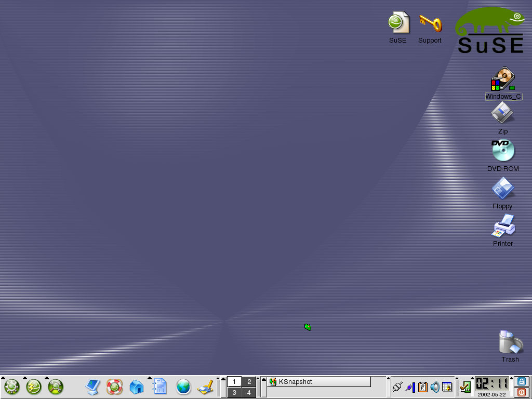Open the pager applet handle arrow
532x399 pixels.
pos(218,378)
